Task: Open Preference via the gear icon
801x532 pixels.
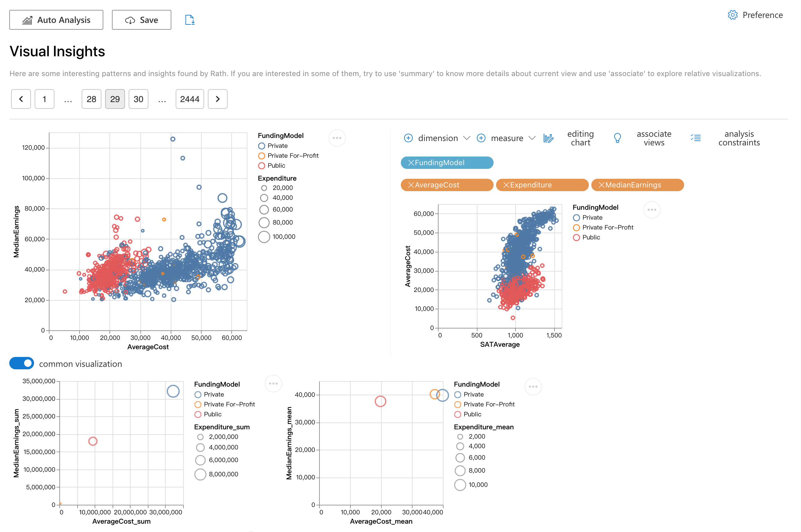Action: [x=733, y=15]
